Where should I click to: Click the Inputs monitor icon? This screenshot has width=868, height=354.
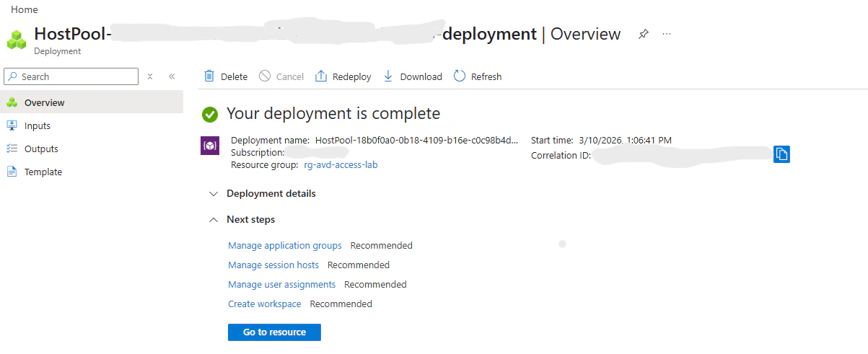[x=12, y=125]
